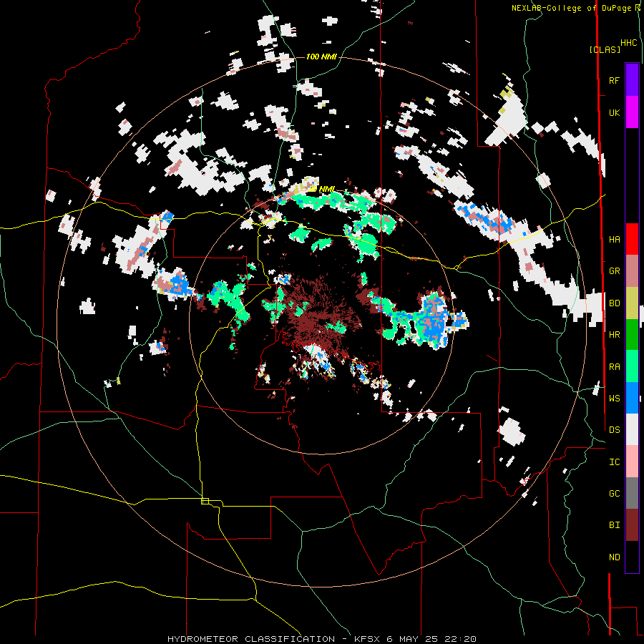Click the GR legend label
644x644 pixels.
coord(614,271)
